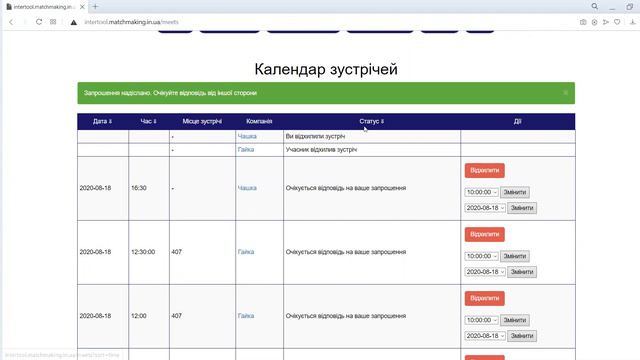Open date dropdown for 12:30:00 meeting

pyautogui.click(x=485, y=272)
